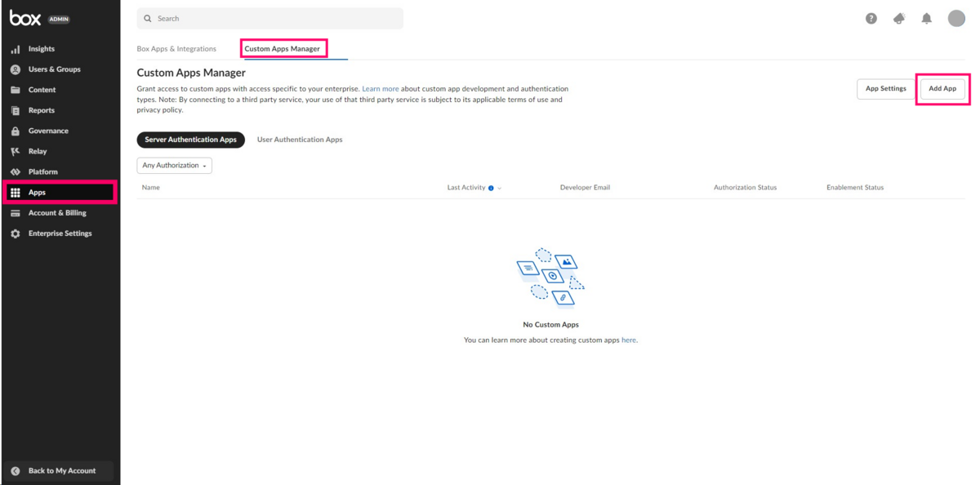The width and height of the screenshot is (980, 485).
Task: Open the Any Authorization dropdown
Action: [x=174, y=166]
